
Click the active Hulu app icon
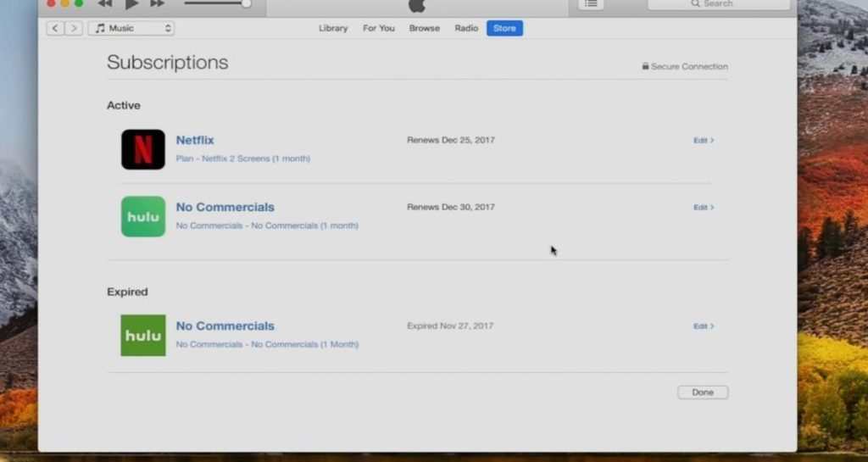[x=142, y=216]
